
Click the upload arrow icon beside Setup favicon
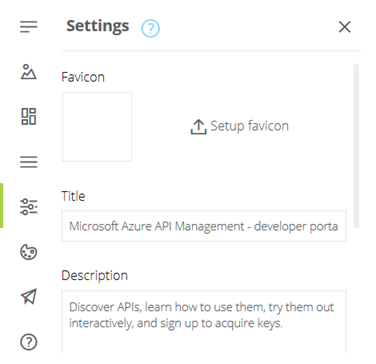pyautogui.click(x=198, y=127)
